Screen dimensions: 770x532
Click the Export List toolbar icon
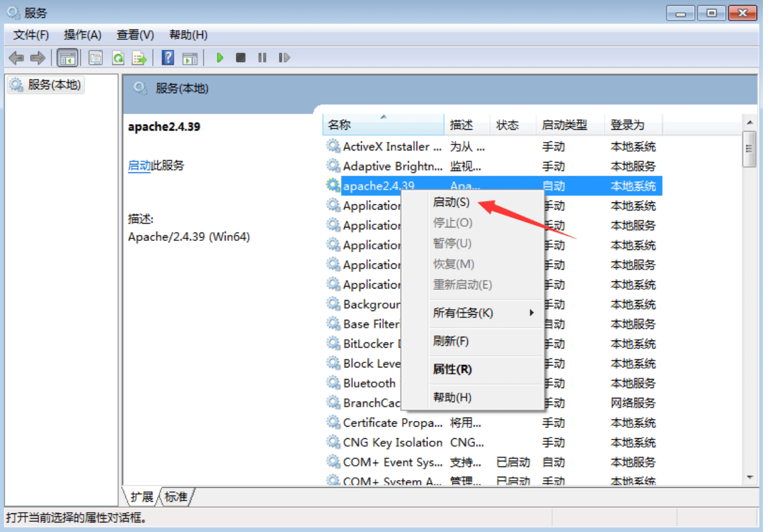(x=139, y=58)
